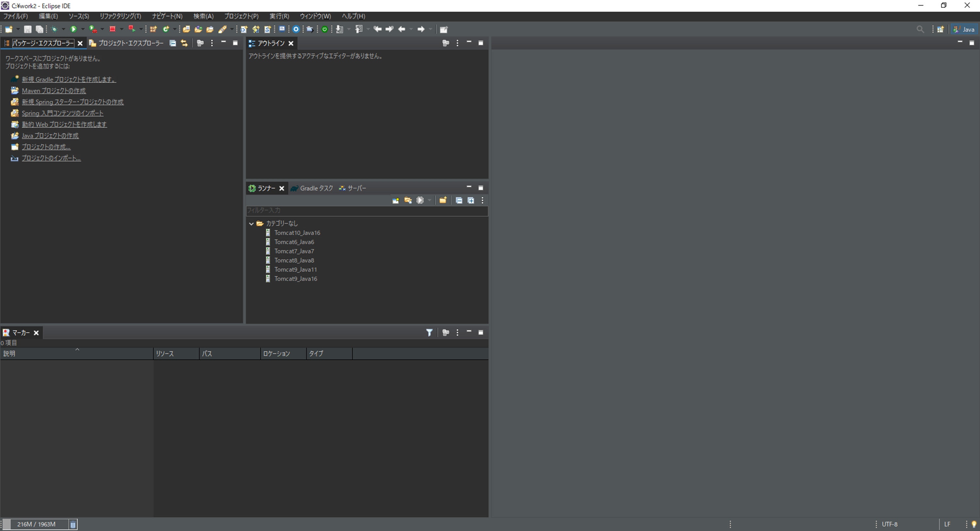Click the Run with Coverage icon
Image resolution: width=980 pixels, height=531 pixels.
[93, 29]
